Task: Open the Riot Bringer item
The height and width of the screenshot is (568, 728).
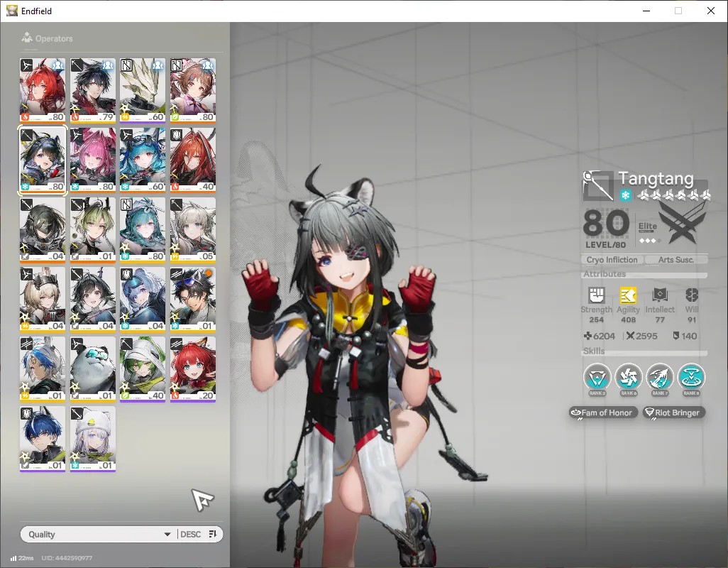Action: tap(673, 413)
